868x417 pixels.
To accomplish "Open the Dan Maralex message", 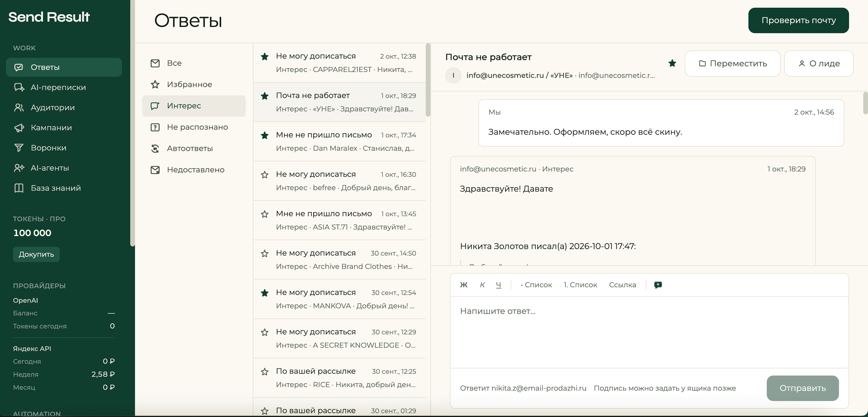I will click(339, 142).
